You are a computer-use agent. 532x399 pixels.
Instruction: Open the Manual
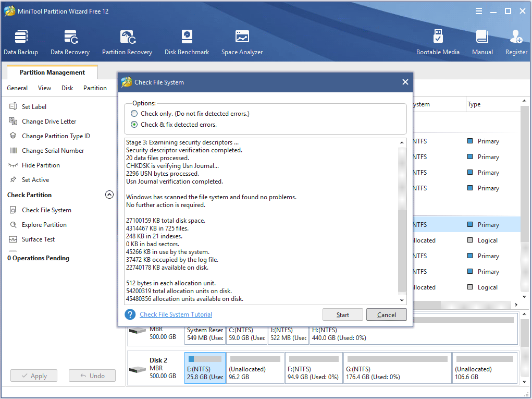482,43
